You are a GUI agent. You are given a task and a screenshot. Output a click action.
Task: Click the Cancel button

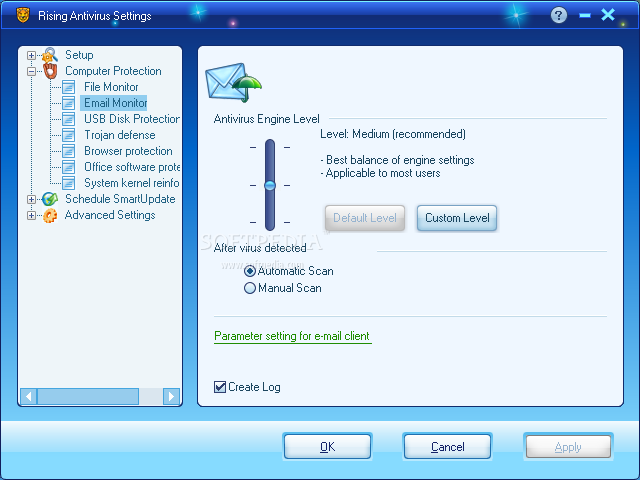pos(447,447)
